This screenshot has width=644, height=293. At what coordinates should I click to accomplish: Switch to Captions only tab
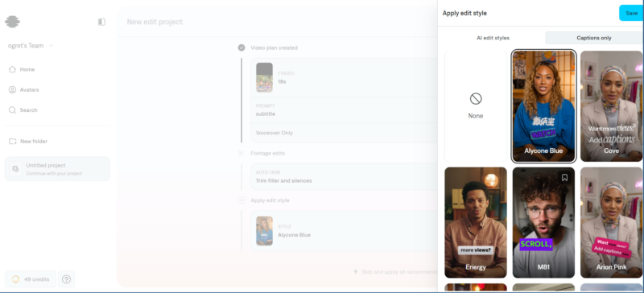[594, 38]
